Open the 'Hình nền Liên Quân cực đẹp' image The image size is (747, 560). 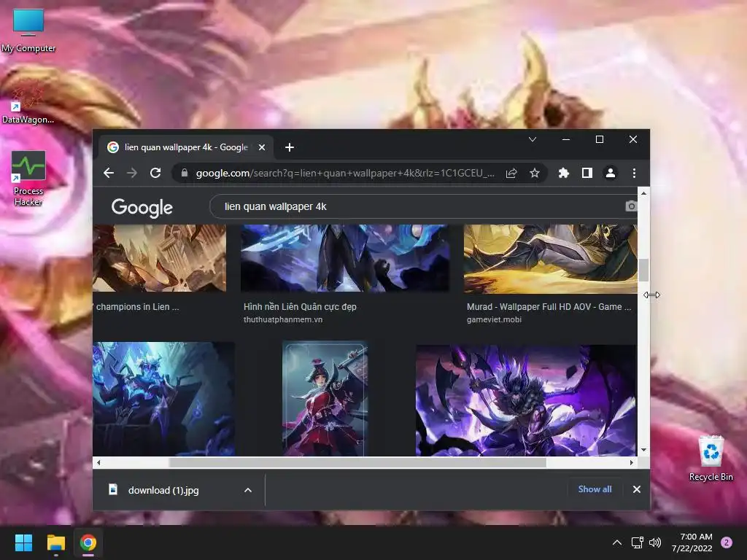click(345, 258)
